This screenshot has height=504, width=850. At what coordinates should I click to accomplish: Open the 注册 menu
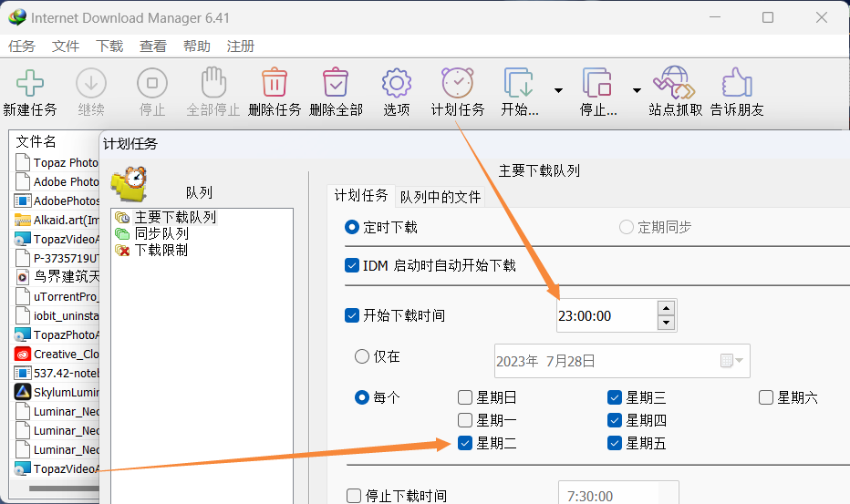pos(241,46)
